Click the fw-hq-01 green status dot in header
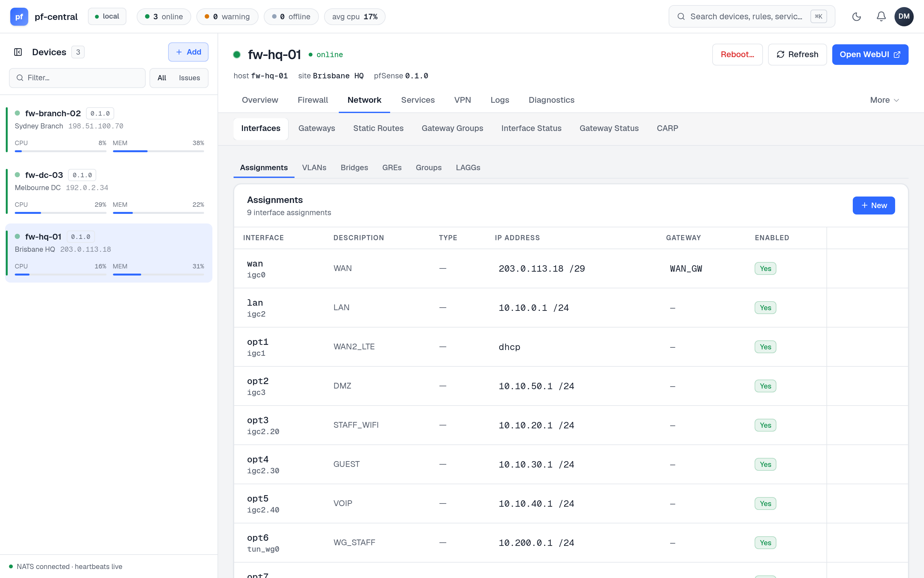 point(237,55)
